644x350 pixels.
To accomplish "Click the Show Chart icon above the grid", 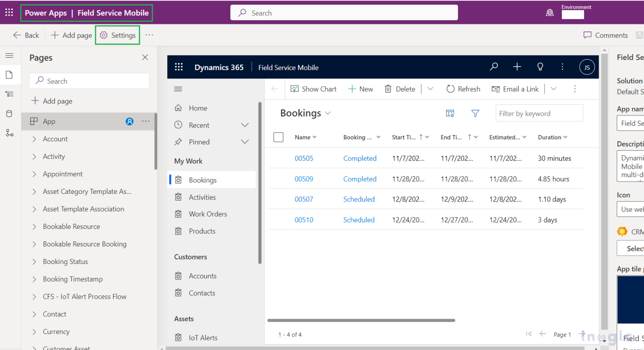I will tap(295, 89).
